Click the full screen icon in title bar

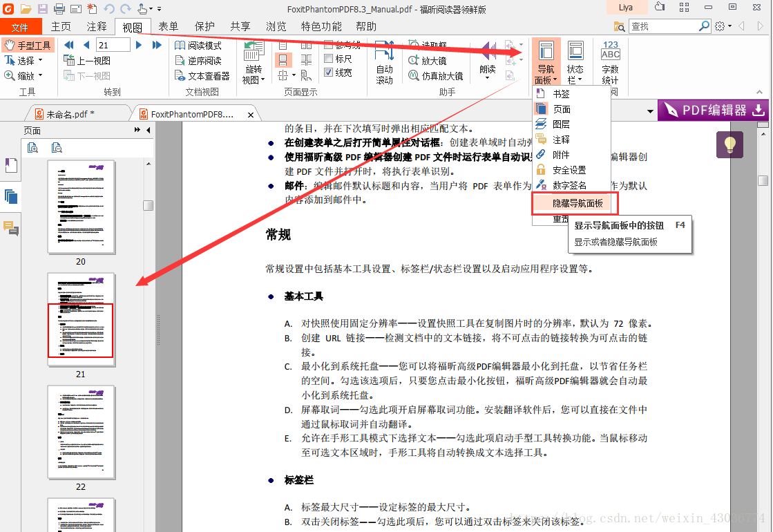[x=684, y=7]
